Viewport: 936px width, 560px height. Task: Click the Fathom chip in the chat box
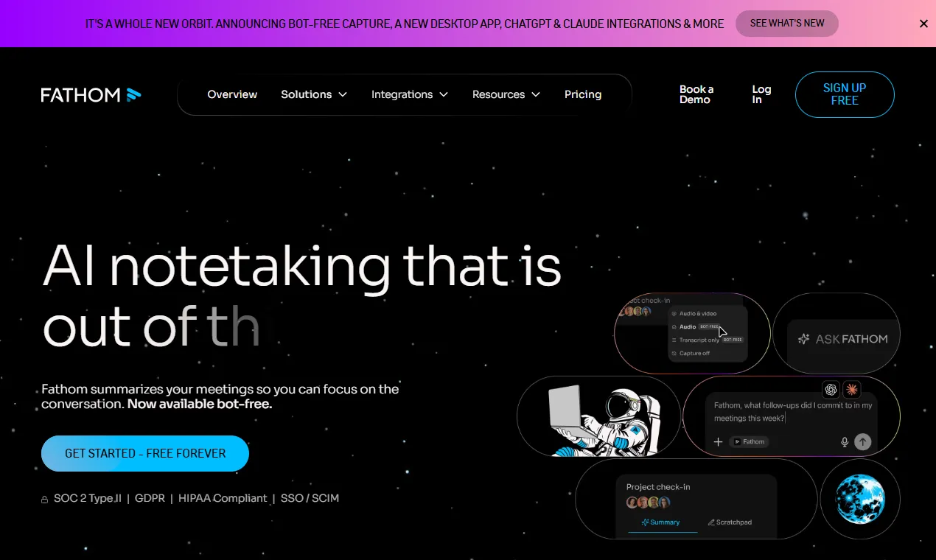749,441
